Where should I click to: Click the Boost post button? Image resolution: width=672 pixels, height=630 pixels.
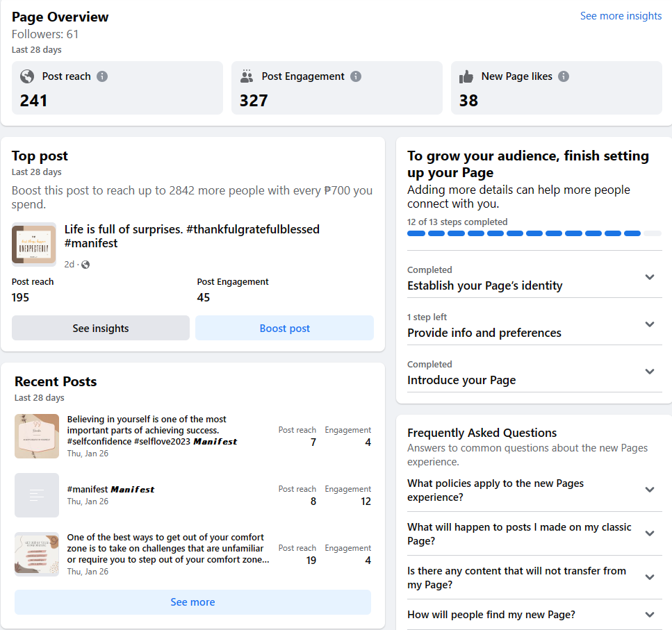[284, 328]
